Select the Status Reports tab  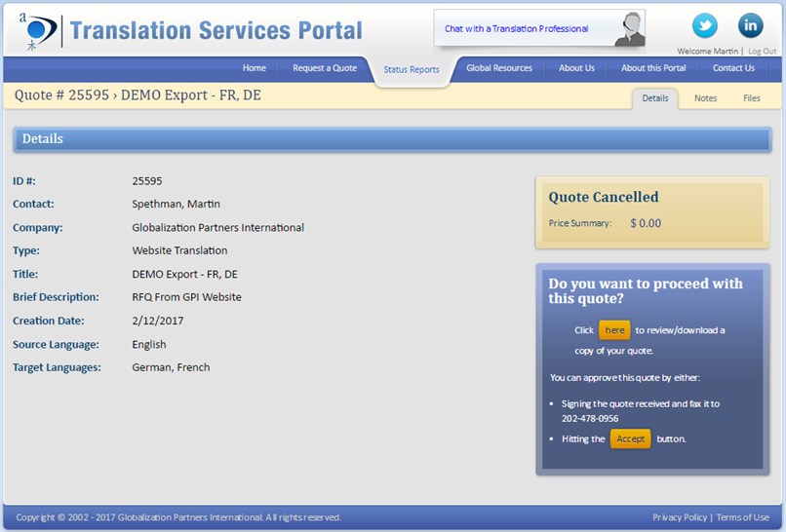(x=411, y=69)
